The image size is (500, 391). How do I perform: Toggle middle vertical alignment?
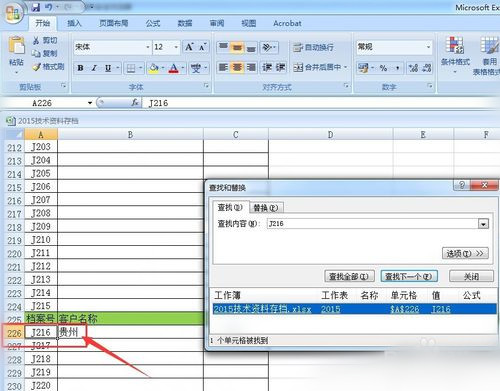point(237,48)
